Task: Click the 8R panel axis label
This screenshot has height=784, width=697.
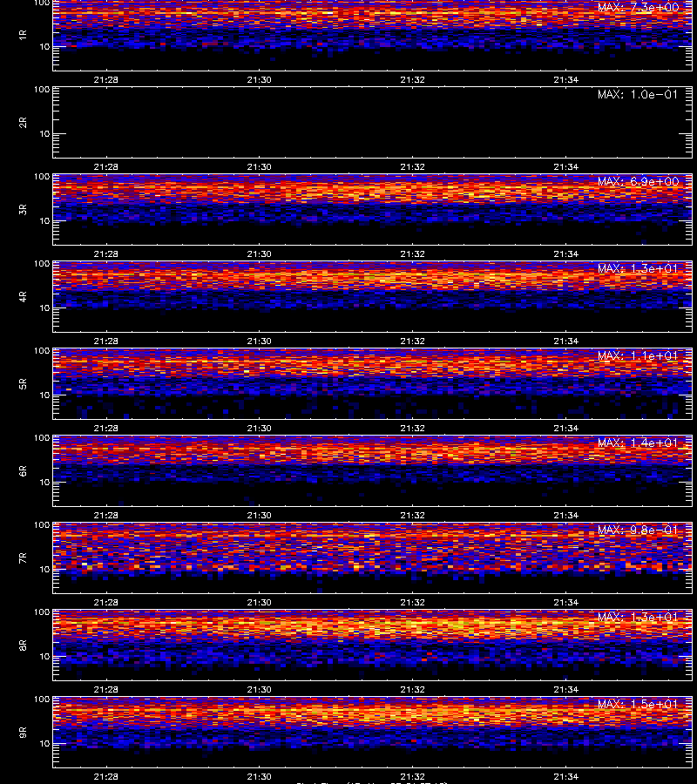Action: pyautogui.click(x=23, y=645)
